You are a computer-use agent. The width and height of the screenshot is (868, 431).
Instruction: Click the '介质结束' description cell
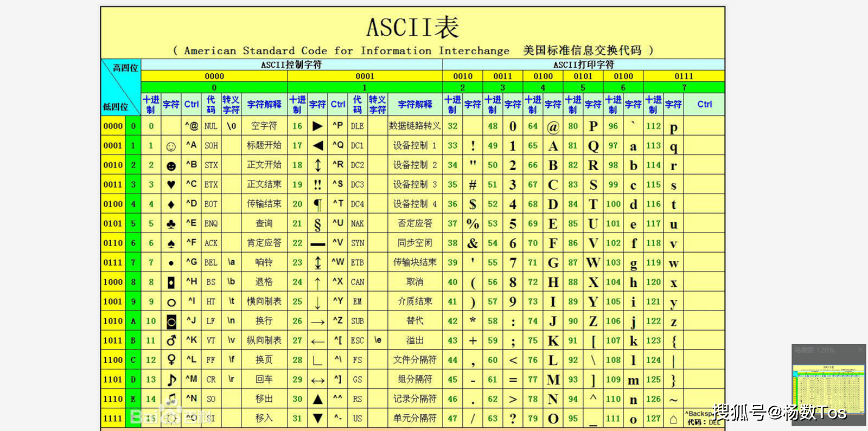[x=415, y=301]
